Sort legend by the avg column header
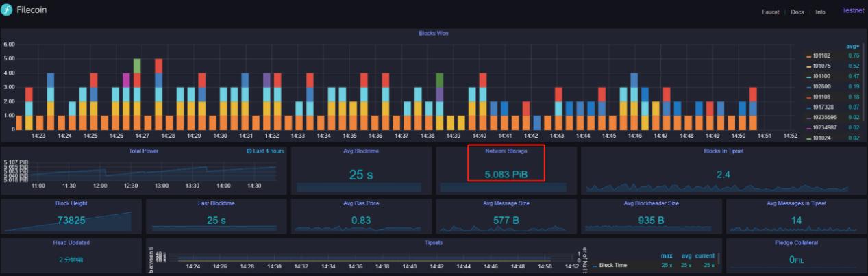Viewport: 868px width, 276px height. point(852,46)
